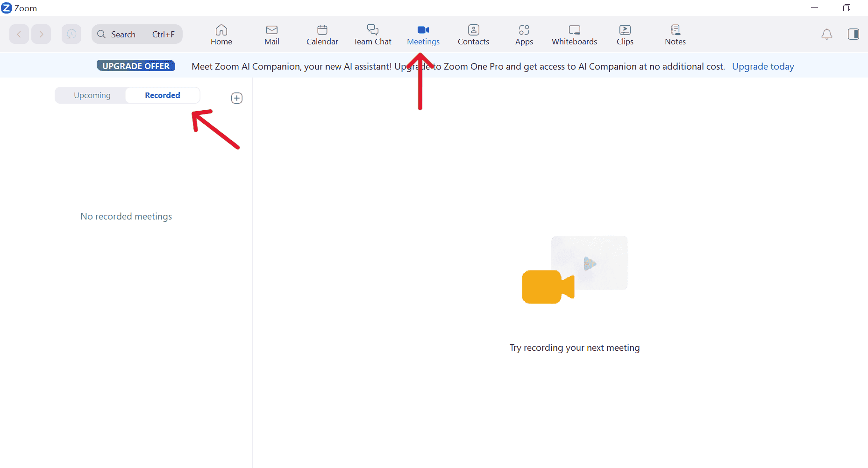Open Zoom Clips
Image resolution: width=868 pixels, height=468 pixels.
tap(625, 34)
